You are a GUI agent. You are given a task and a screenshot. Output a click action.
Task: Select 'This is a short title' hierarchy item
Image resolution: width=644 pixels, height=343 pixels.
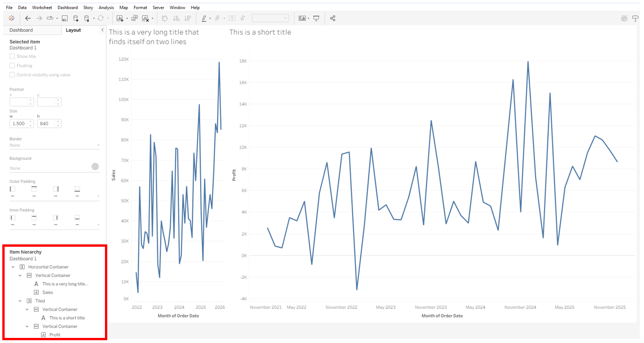click(67, 318)
